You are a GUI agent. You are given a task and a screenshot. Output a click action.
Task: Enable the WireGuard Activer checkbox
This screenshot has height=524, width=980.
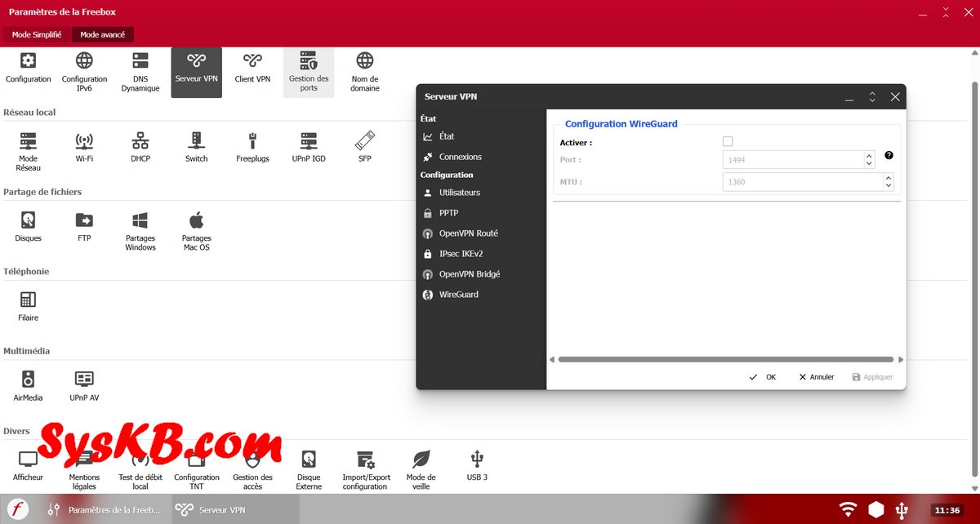[728, 142]
